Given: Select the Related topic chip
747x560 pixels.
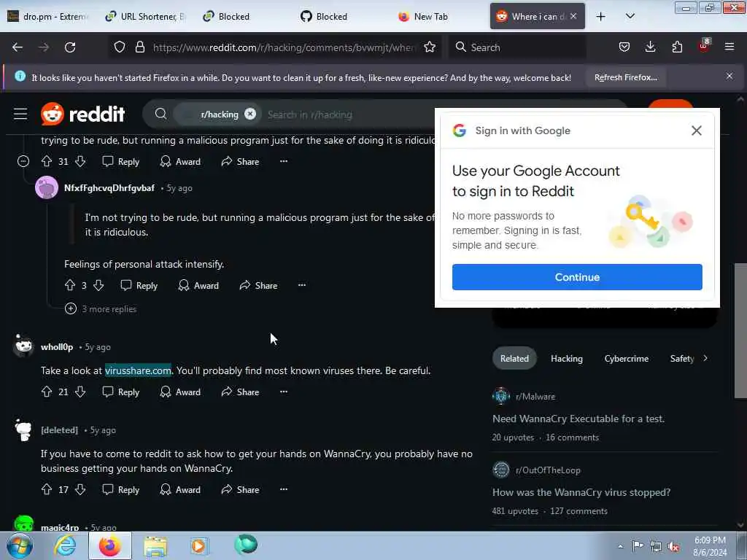Looking at the screenshot, I should (x=514, y=359).
